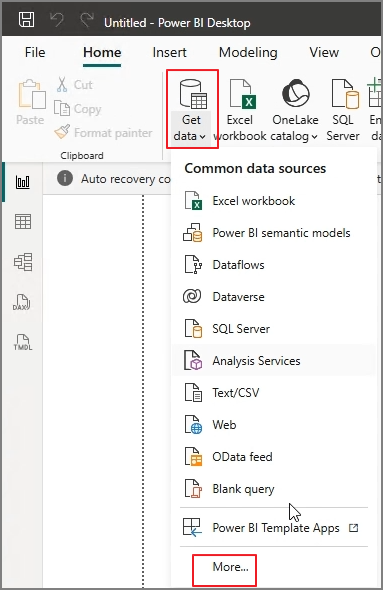Open Table view in left sidebar
Viewport: 383px width, 590px height.
tap(23, 222)
